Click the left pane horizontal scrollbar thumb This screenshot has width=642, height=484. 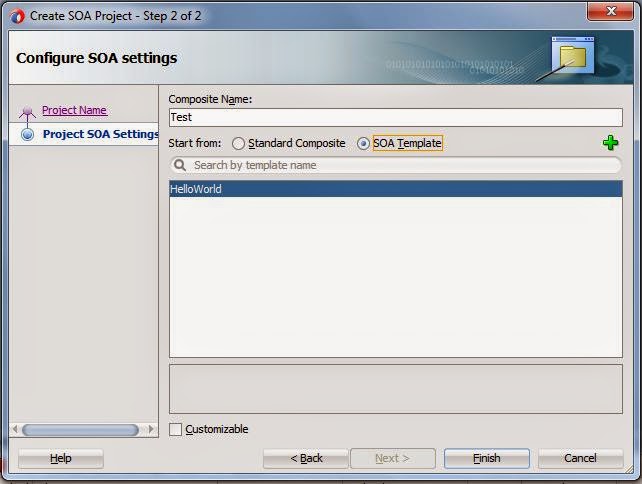coord(80,430)
